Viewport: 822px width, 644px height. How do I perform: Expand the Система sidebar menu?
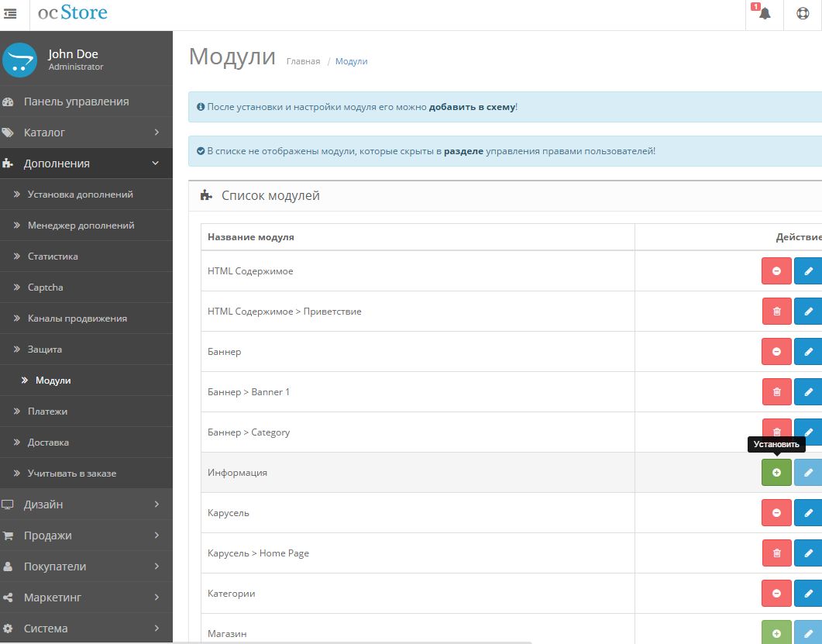click(85, 629)
